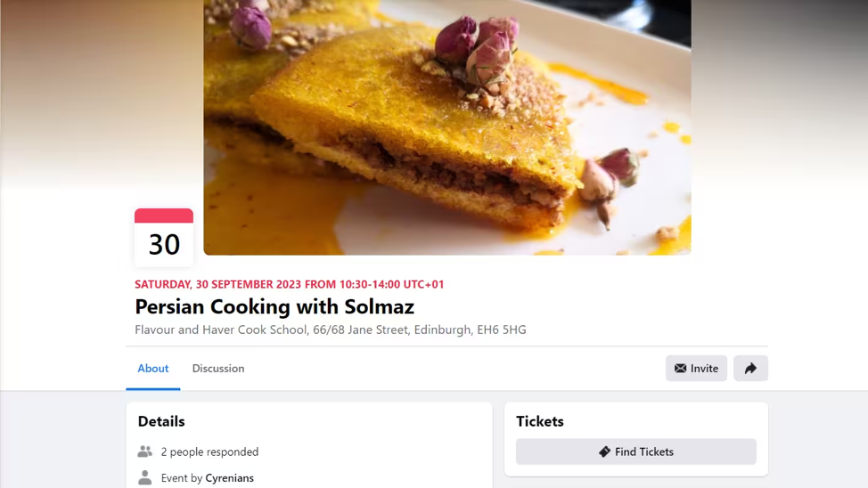Screen dimensions: 868x488
Task: Click the ticket icon beside Find Tickets
Action: tap(604, 452)
